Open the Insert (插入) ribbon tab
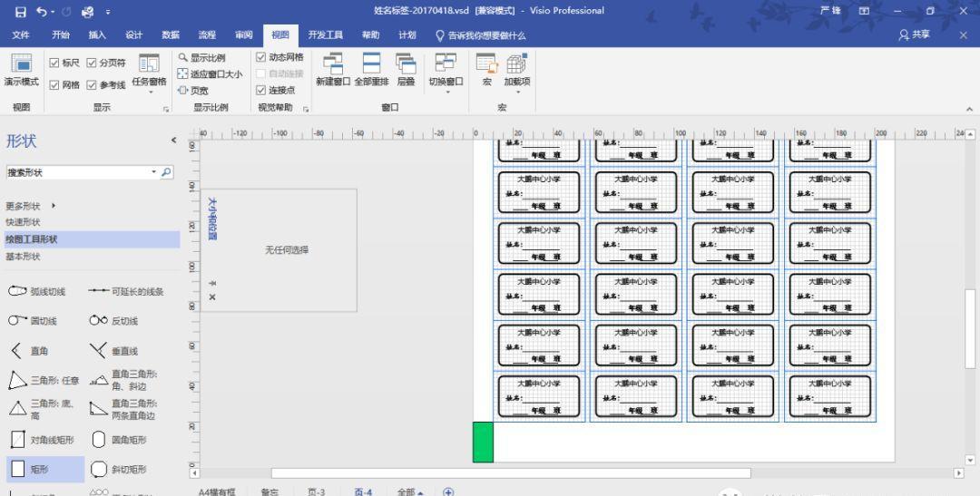 tap(97, 35)
